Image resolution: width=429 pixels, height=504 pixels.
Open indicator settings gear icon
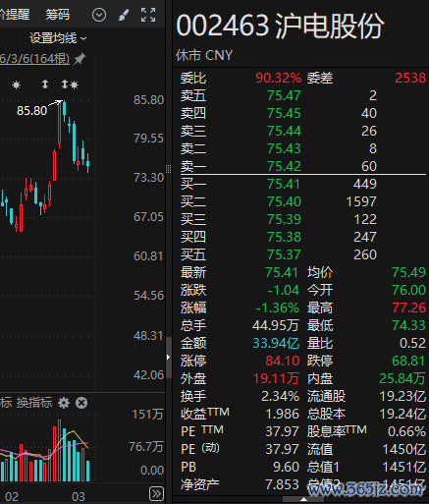point(64,403)
